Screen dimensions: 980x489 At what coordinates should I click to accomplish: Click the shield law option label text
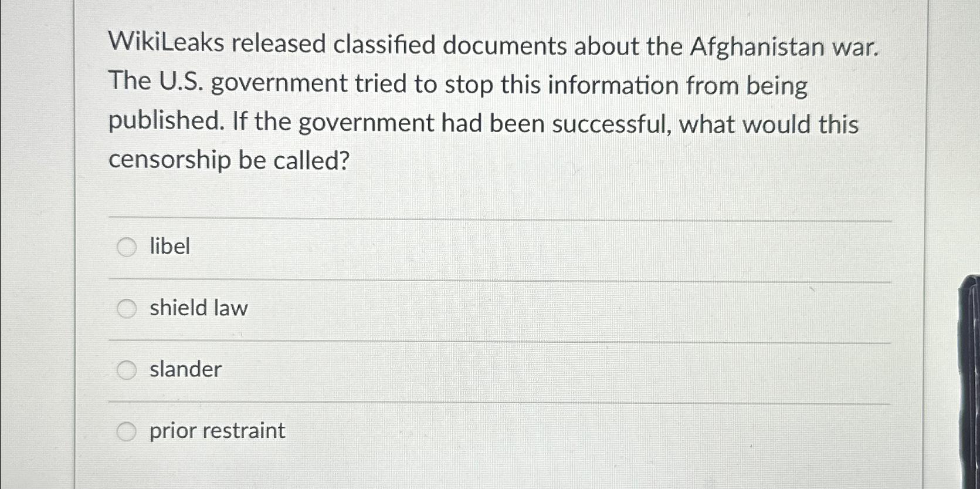198,309
